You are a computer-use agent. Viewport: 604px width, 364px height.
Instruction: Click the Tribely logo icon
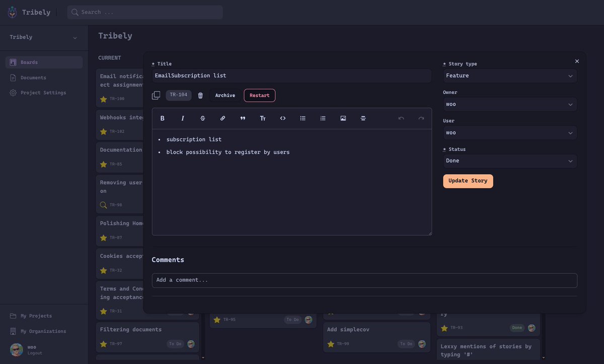[12, 13]
